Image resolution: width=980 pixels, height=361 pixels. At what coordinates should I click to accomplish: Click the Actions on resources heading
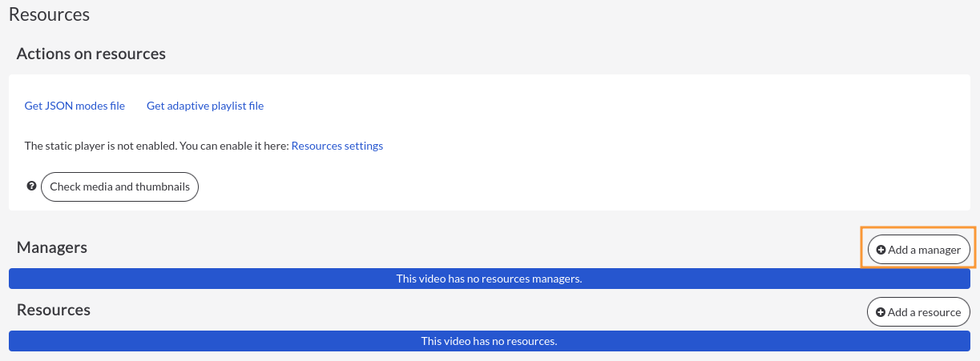point(91,54)
